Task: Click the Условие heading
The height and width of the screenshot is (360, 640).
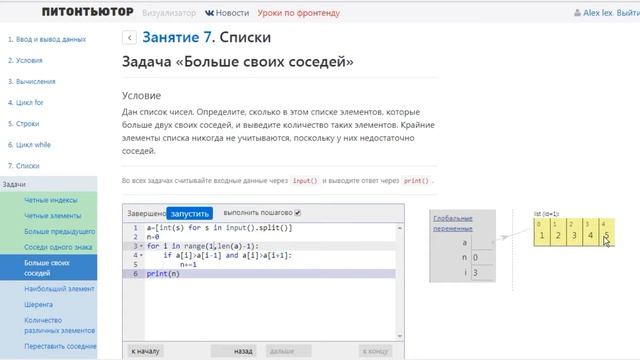Action: click(x=141, y=96)
